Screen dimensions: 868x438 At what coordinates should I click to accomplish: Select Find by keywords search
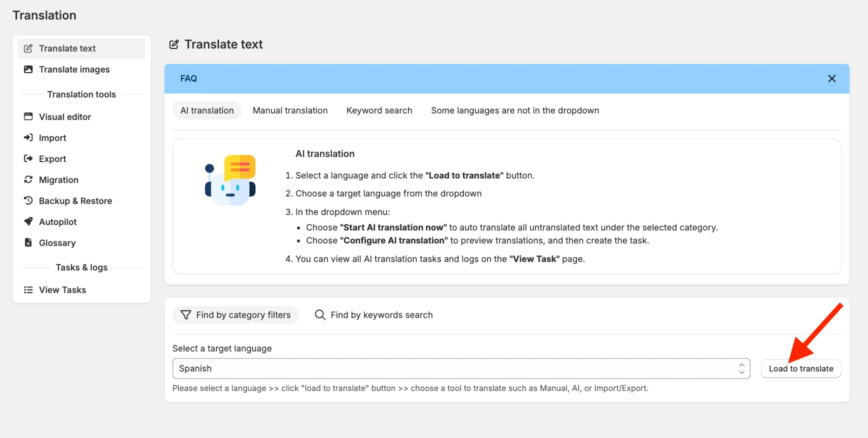click(x=373, y=315)
